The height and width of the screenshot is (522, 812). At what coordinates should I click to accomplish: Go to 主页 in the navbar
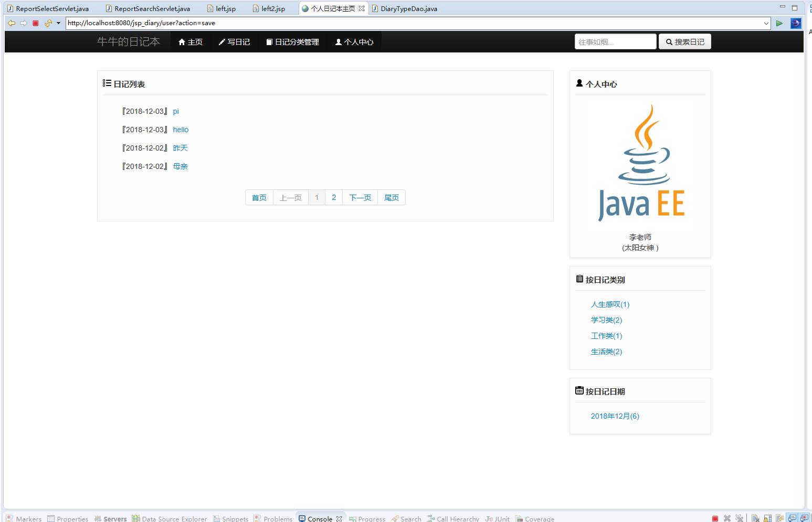pyautogui.click(x=191, y=42)
